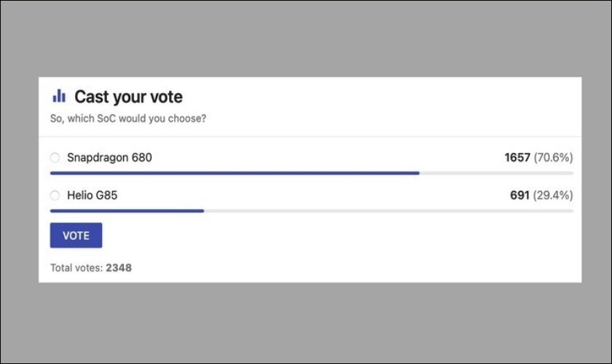Click the Helio G85 option label
612x364 pixels.
pos(93,195)
